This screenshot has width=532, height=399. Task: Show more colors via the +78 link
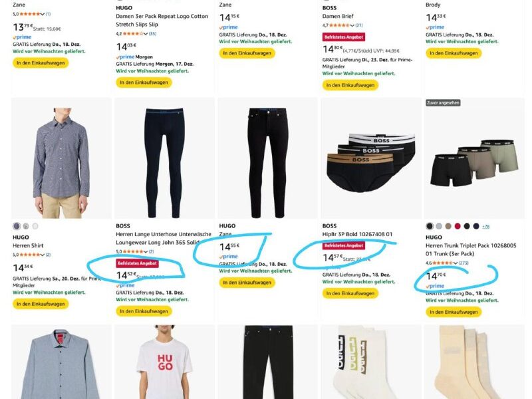pyautogui.click(x=485, y=226)
